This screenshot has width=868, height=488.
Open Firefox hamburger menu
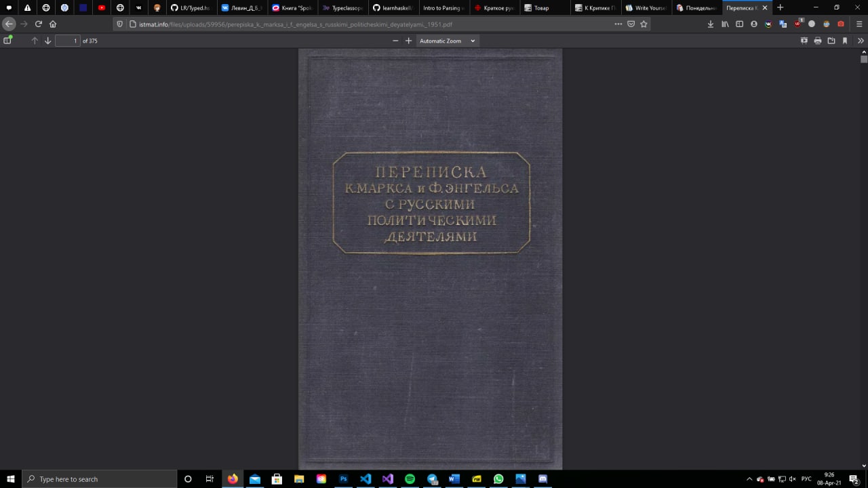859,24
